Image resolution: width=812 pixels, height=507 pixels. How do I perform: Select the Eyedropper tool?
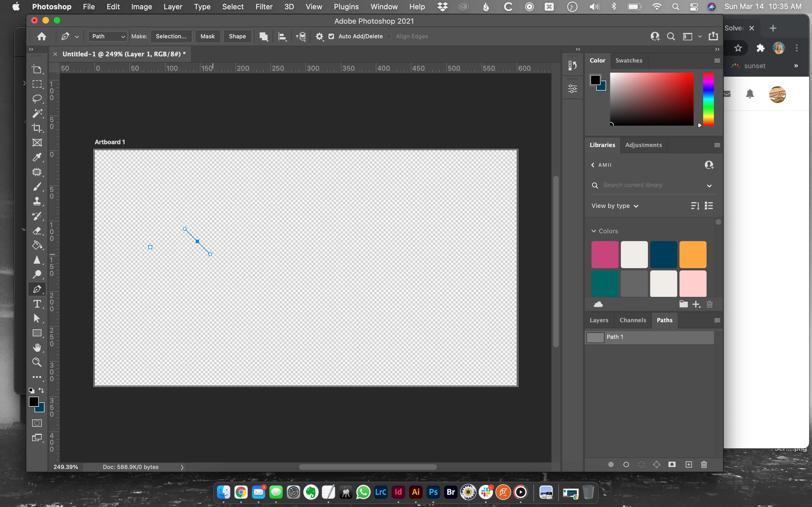(x=37, y=157)
